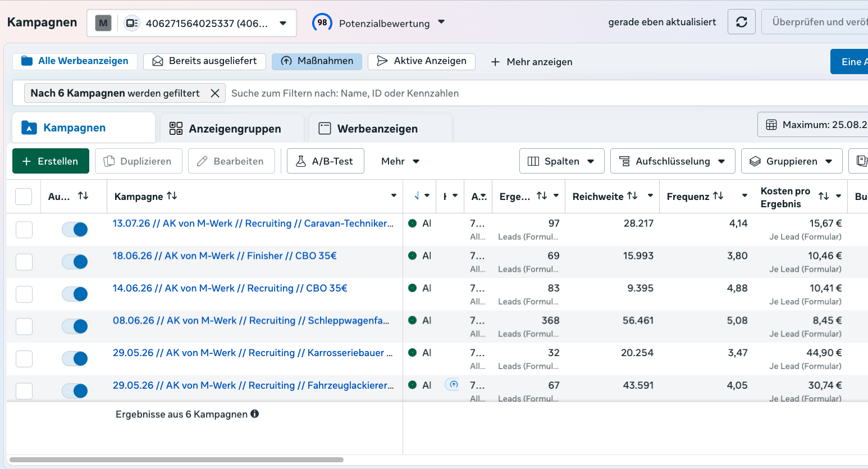Click the green Erstellen button
Viewport: 868px width, 469px height.
pyautogui.click(x=51, y=161)
